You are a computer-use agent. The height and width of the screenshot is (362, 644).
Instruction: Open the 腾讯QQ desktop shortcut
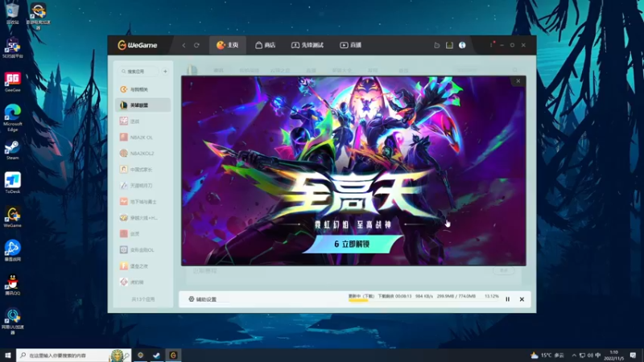click(12, 285)
